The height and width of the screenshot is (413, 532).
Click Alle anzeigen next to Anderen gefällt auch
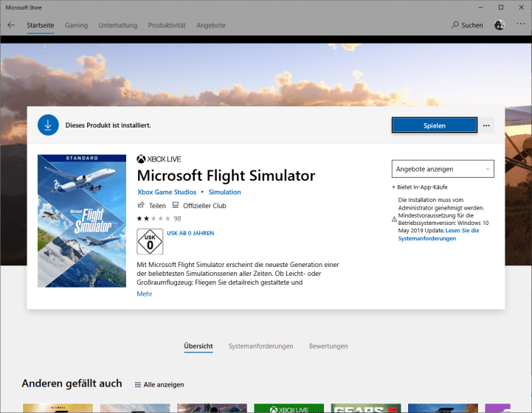point(164,384)
